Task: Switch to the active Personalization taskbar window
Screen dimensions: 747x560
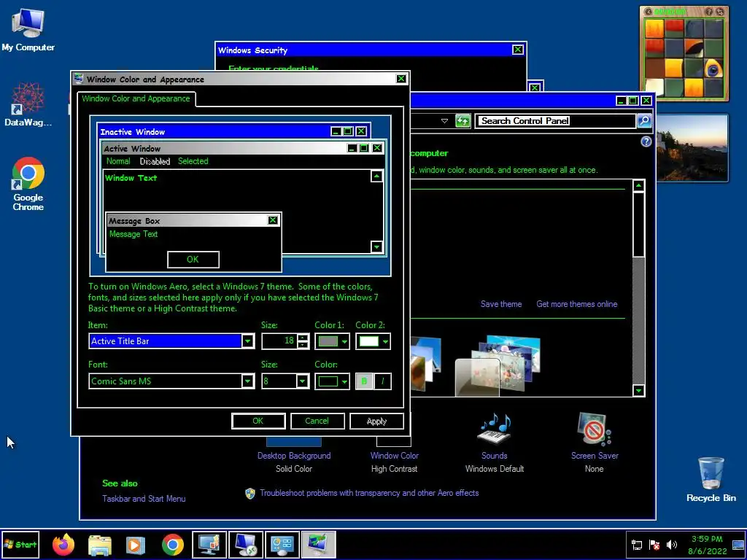Action: [x=319, y=544]
